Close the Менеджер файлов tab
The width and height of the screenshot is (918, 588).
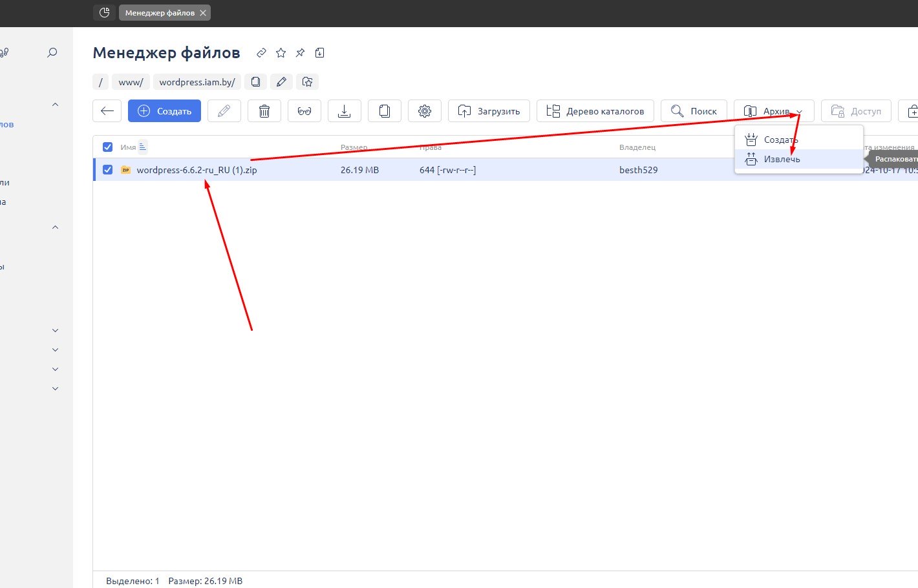[x=203, y=13]
